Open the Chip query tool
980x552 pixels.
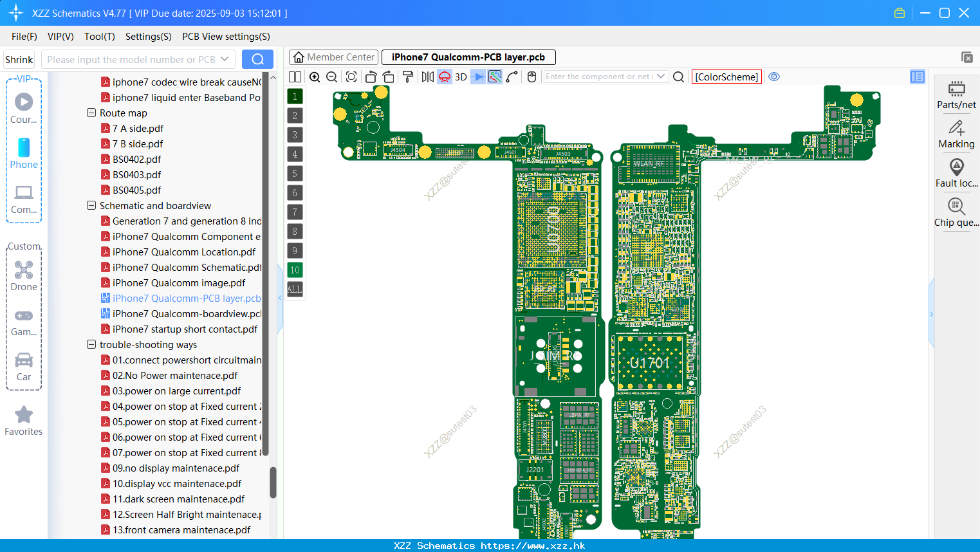[x=956, y=212]
